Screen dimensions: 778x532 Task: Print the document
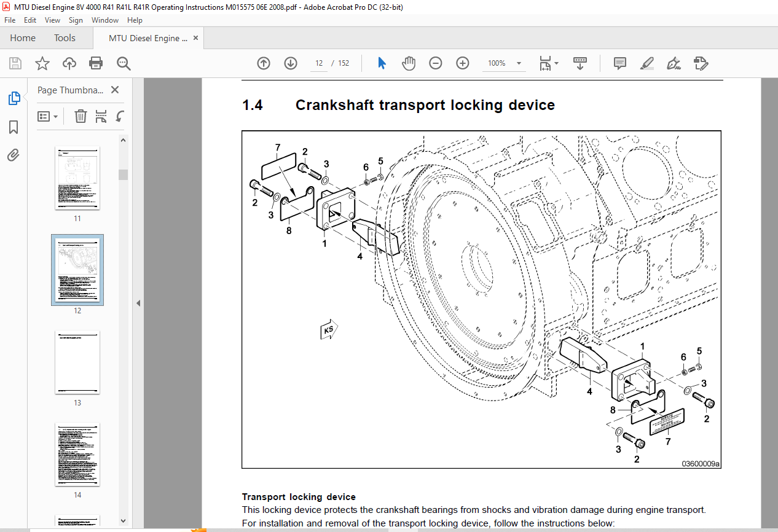click(96, 63)
